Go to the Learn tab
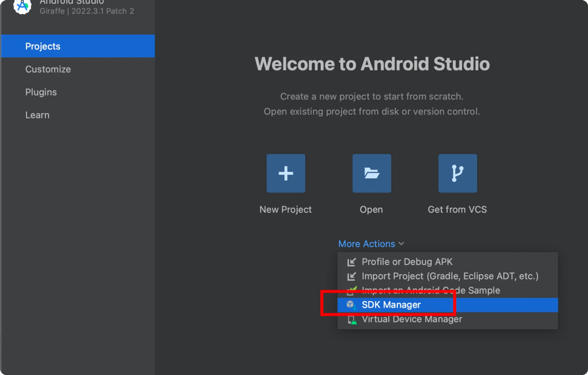588x375 pixels. pos(37,115)
